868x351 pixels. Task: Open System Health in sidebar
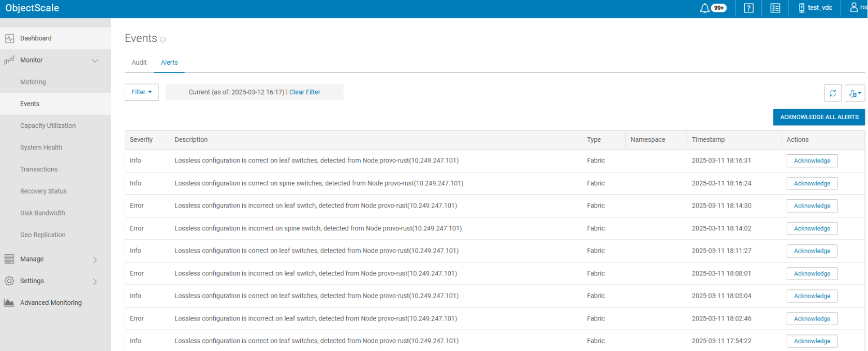coord(41,148)
